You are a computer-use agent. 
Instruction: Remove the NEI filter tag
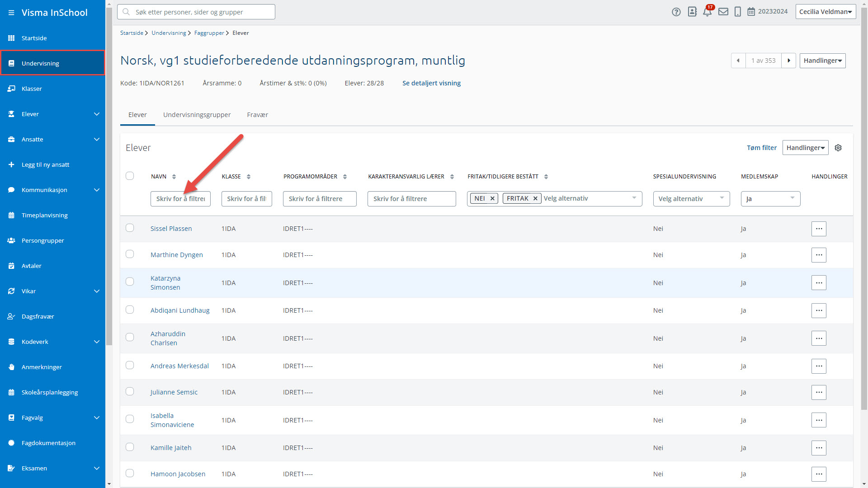(492, 198)
